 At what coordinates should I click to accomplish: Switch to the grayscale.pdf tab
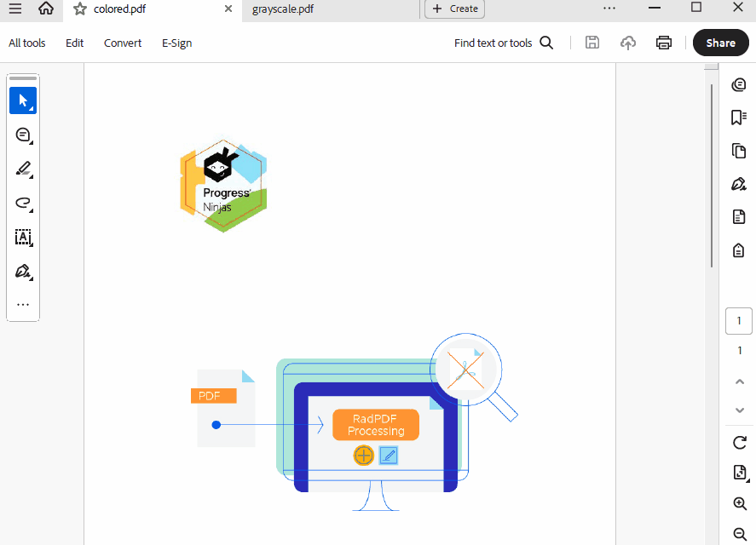tap(281, 11)
